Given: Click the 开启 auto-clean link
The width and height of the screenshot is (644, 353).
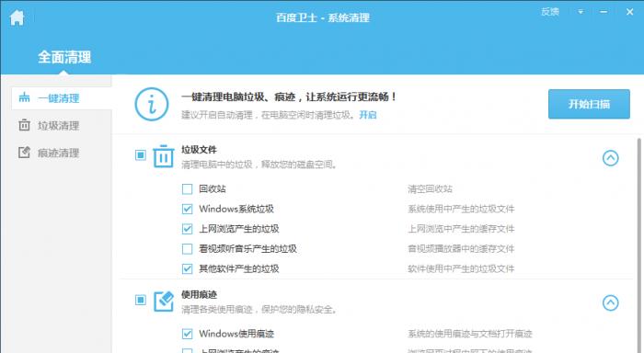Looking at the screenshot, I should pyautogui.click(x=368, y=115).
